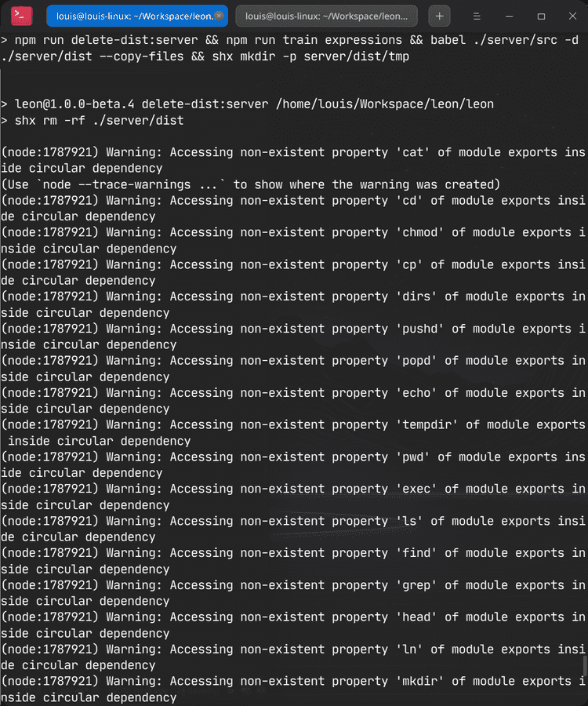Click the red terminal app icon
Viewport: 588px width, 706px height.
[22, 16]
